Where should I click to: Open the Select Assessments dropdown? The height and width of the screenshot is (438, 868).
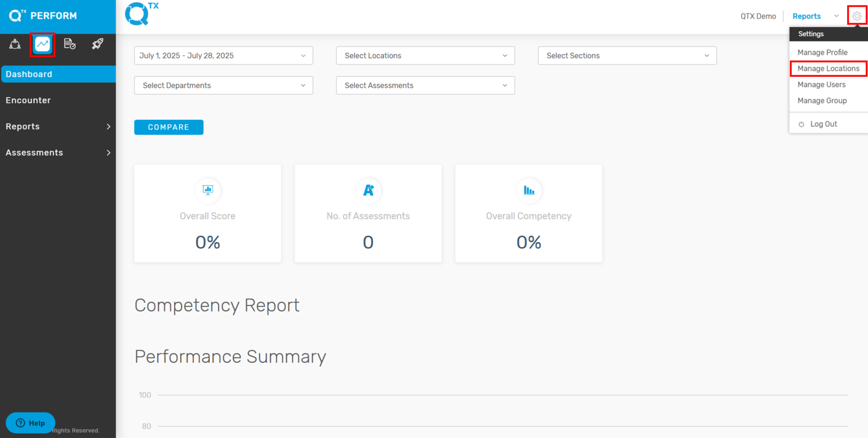coord(425,85)
